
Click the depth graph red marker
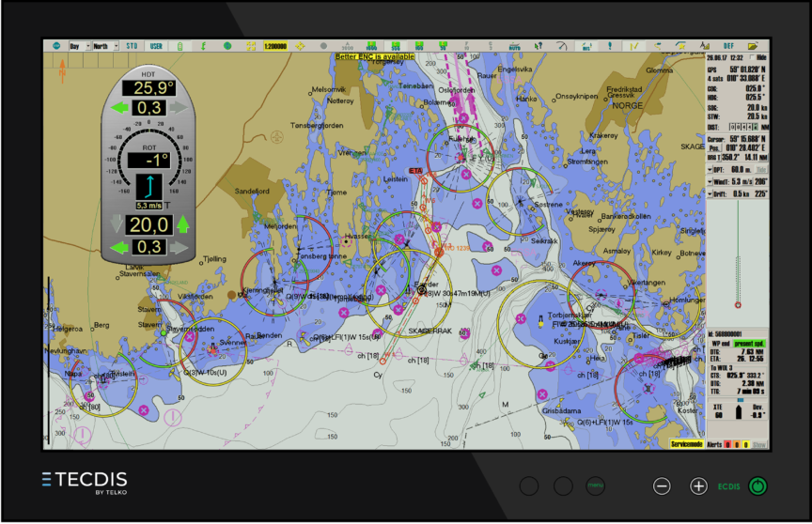[x=738, y=305]
